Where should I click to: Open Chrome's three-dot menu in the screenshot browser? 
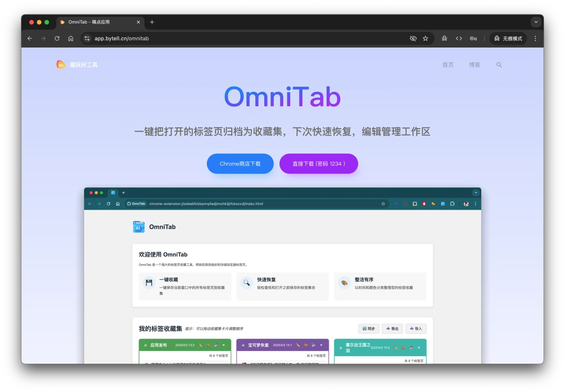(475, 204)
